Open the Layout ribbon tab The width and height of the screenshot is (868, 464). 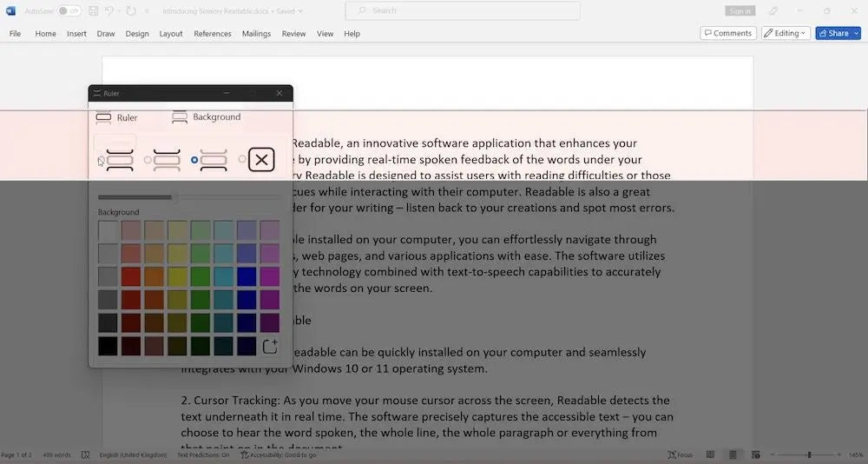click(170, 33)
